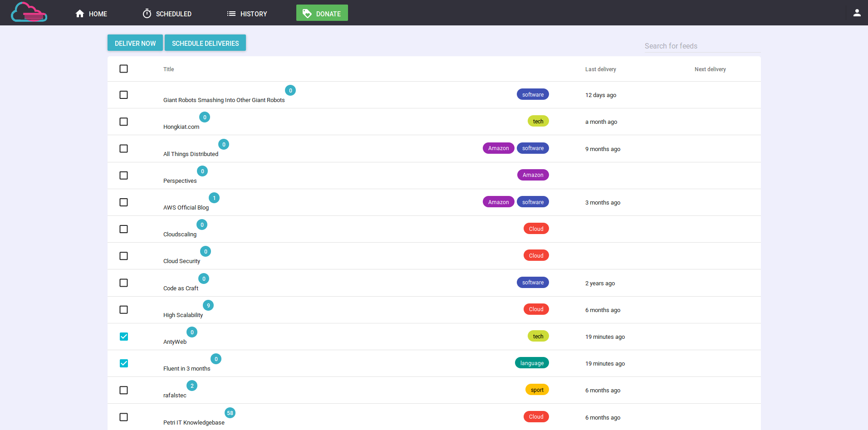Click the badge 0 on Cloudscaling
Screen dimensions: 868x430
202,225
